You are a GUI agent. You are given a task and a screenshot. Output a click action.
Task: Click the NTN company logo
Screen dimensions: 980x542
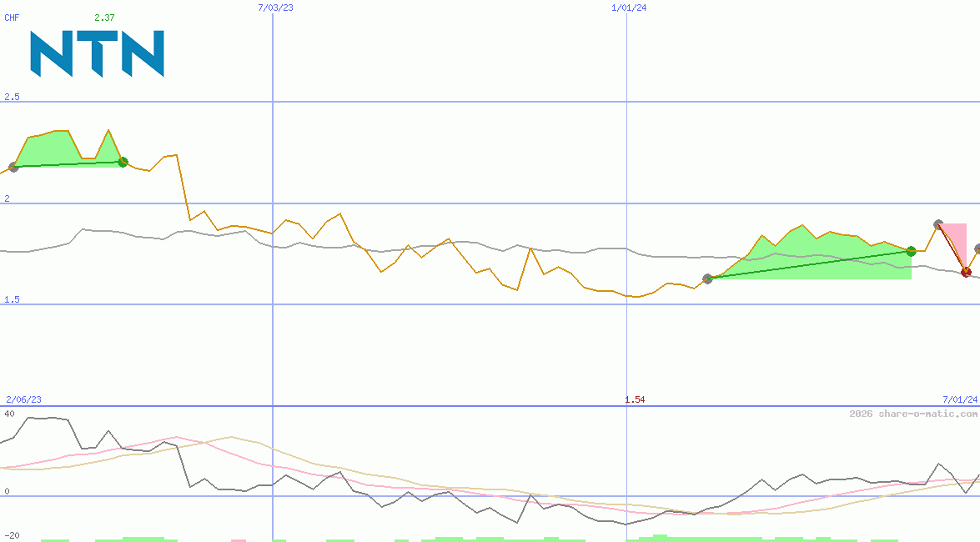click(96, 53)
